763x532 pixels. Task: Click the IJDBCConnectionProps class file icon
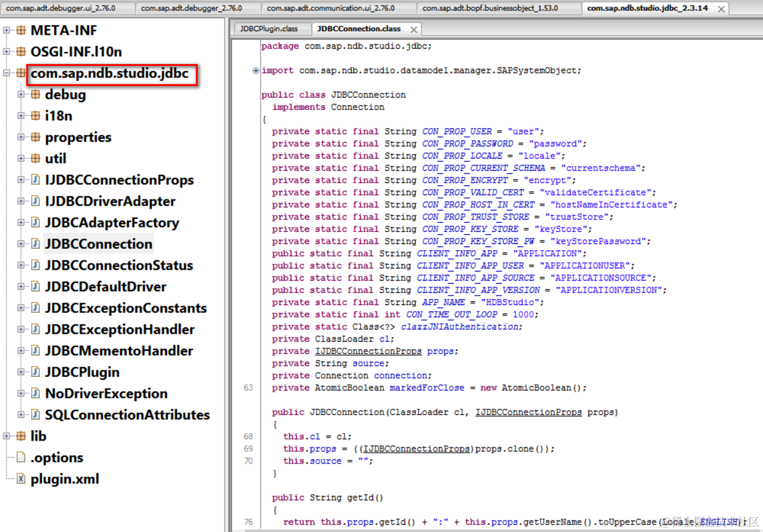point(35,180)
